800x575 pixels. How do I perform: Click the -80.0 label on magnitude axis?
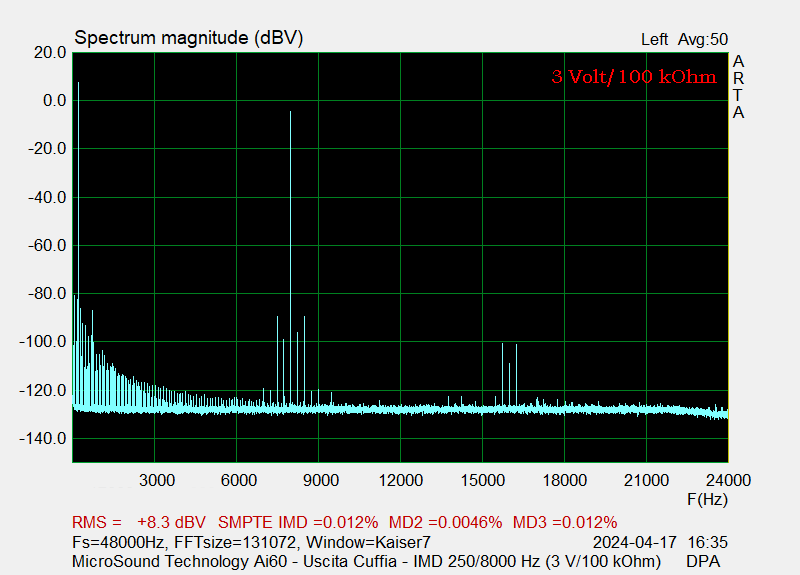coord(45,294)
